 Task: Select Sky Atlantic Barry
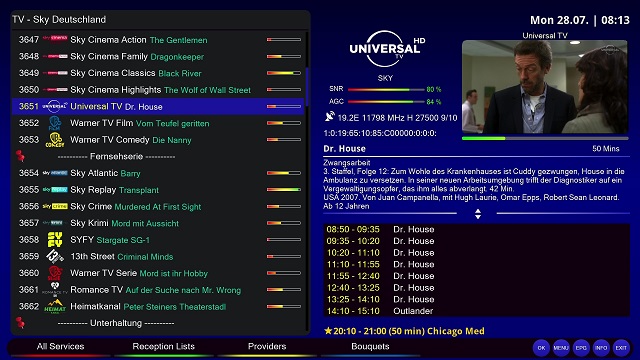pos(158,173)
